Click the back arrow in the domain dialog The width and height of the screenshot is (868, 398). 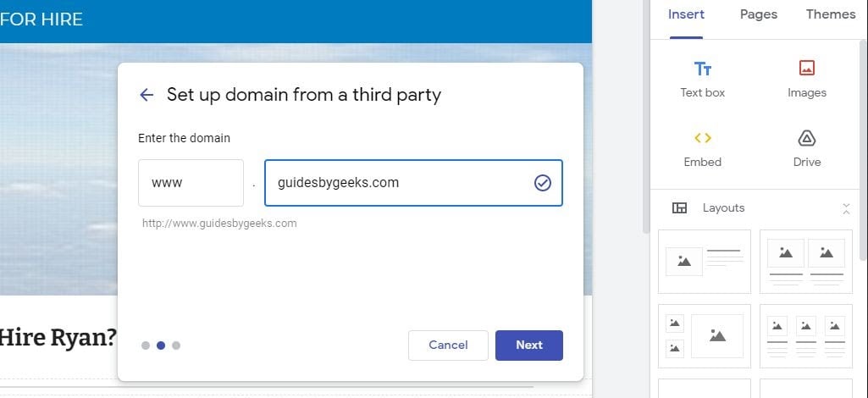[x=147, y=95]
